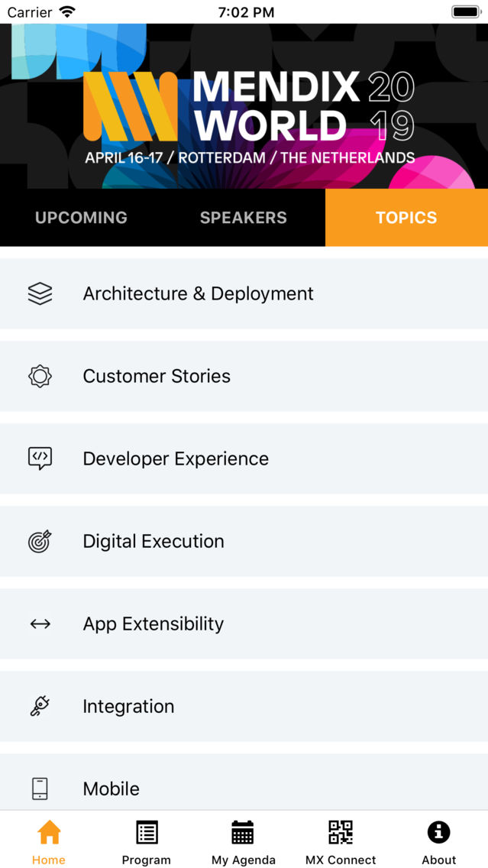Open Customer Stories topic
Screen dimensions: 488x868
tap(244, 377)
